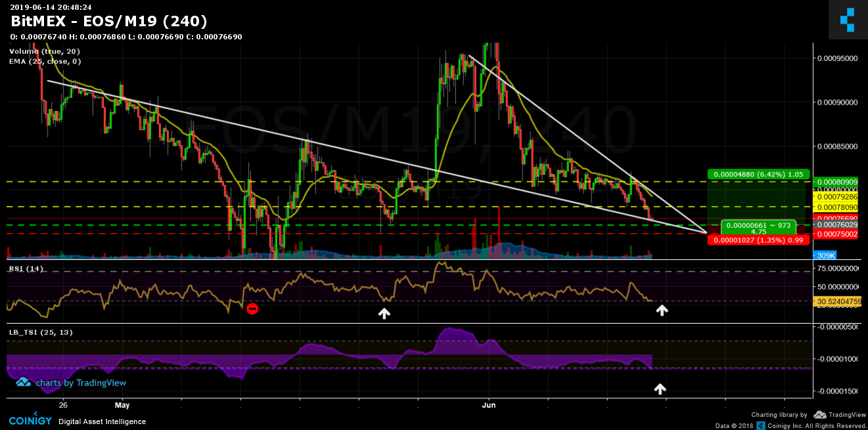Click the yellow price tag 0.00078090
Viewport: 868px width, 430px height.
834,207
